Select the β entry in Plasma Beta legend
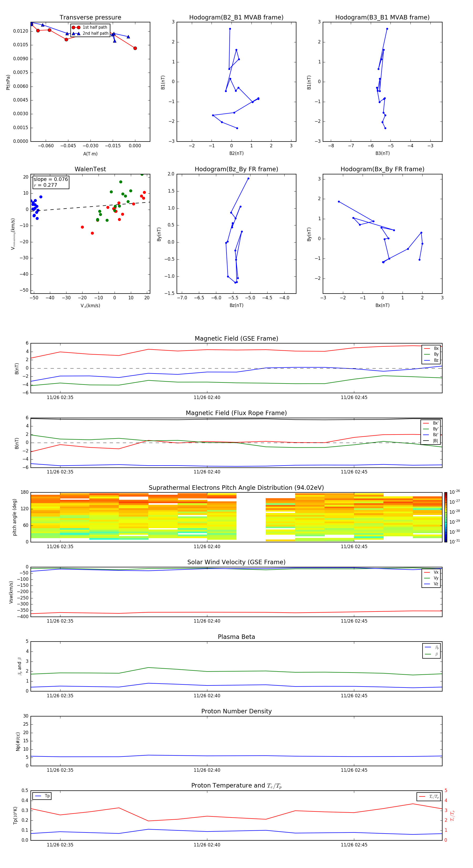This screenshot has width=473, height=868. [x=431, y=654]
